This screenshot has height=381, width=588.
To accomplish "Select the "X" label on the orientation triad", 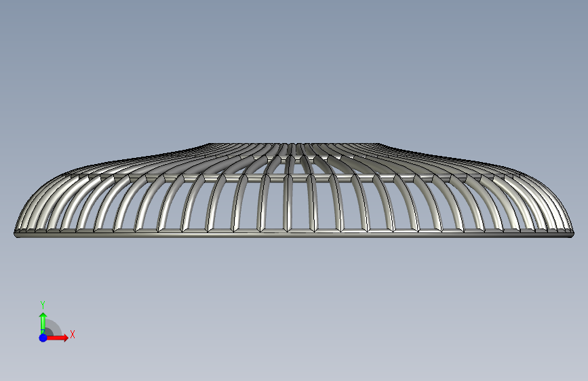I will coord(73,334).
